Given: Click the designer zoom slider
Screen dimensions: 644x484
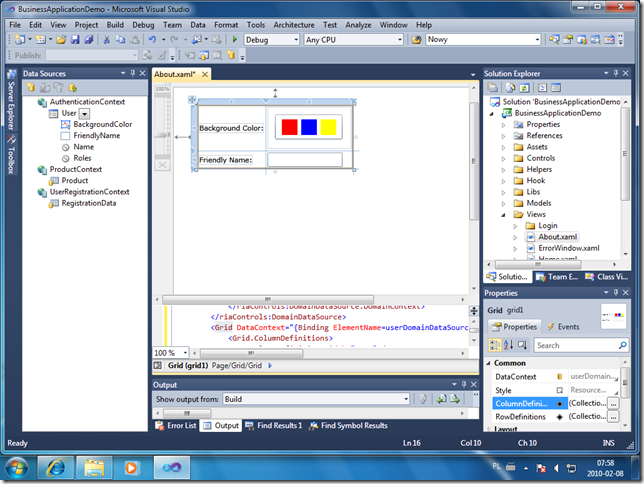Looking at the screenshot, I should [161, 135].
